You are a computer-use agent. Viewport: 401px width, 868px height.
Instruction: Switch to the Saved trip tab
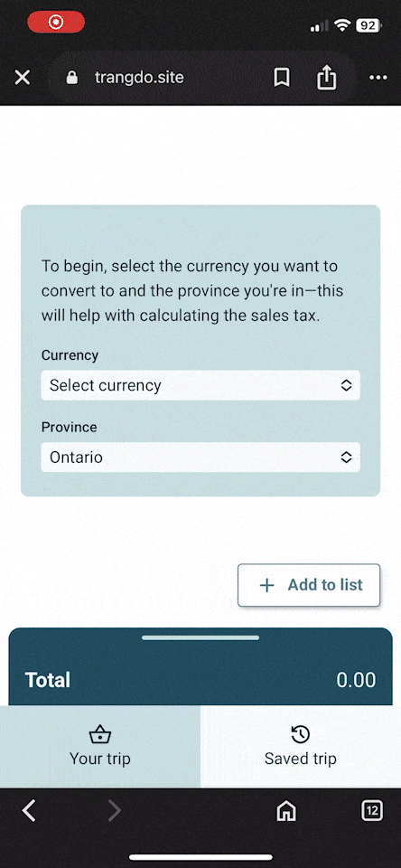pos(301,746)
